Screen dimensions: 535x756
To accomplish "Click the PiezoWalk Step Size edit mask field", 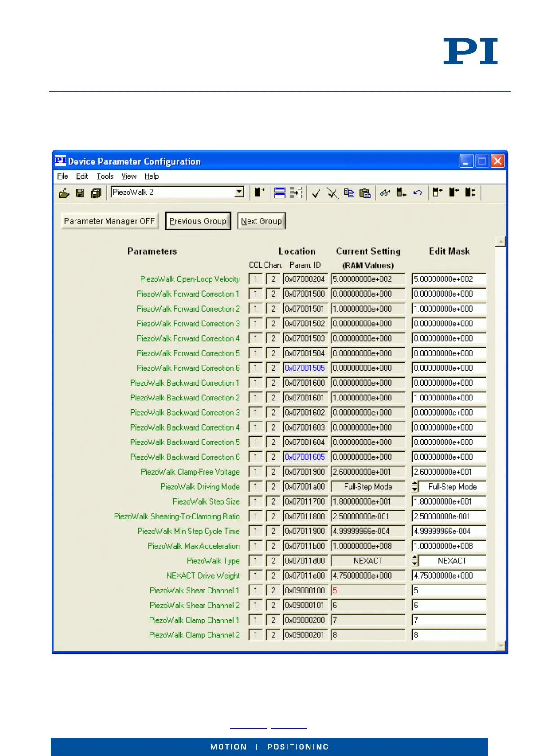I will click(448, 501).
